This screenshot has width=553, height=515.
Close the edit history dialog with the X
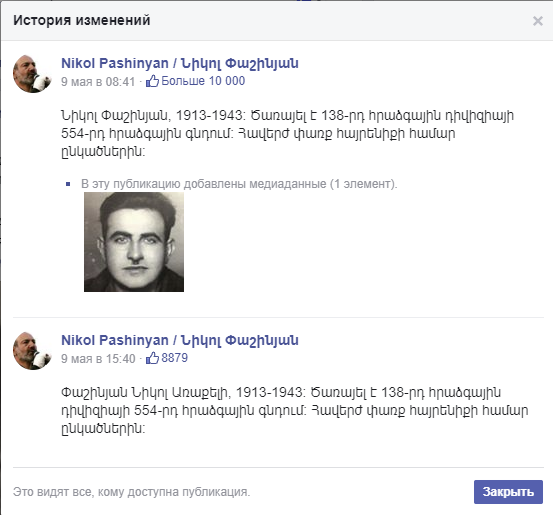tap(537, 21)
